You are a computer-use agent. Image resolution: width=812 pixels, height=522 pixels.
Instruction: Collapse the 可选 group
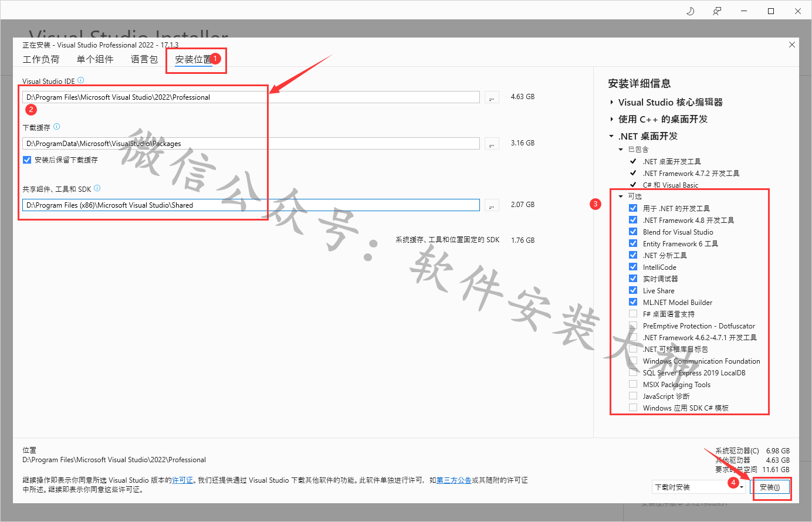[621, 196]
